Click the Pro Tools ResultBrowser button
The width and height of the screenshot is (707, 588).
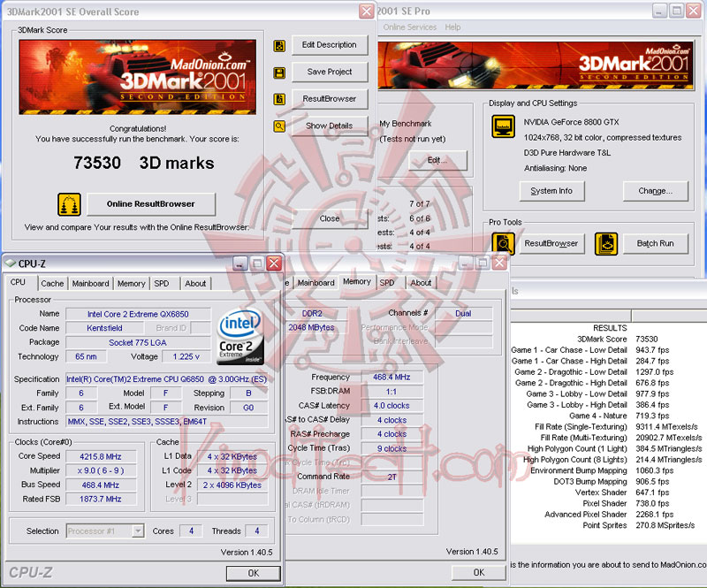click(x=551, y=244)
